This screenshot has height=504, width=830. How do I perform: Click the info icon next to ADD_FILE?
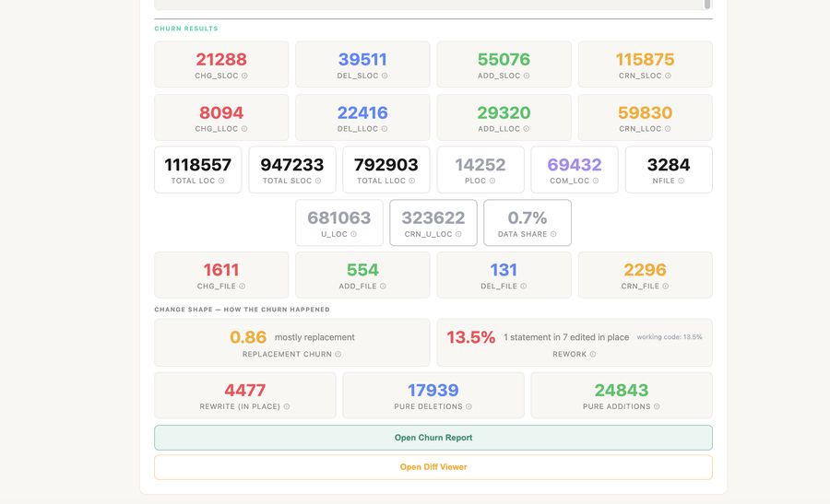[383, 287]
